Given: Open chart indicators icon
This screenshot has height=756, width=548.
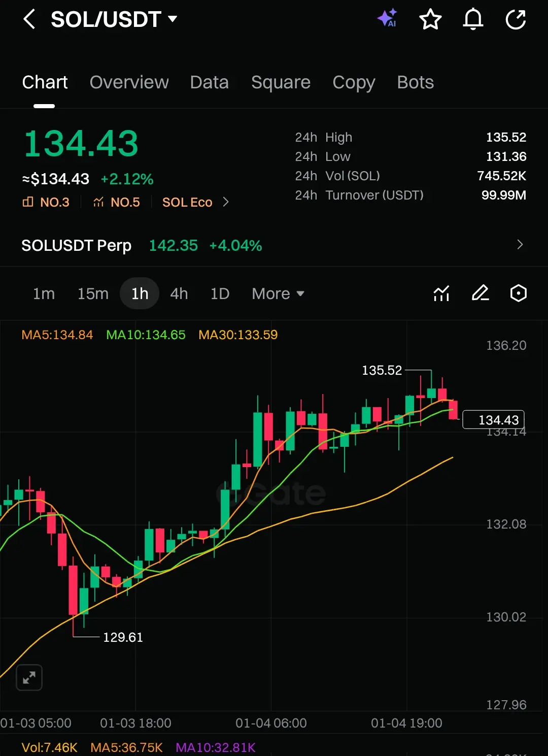Looking at the screenshot, I should point(441,293).
